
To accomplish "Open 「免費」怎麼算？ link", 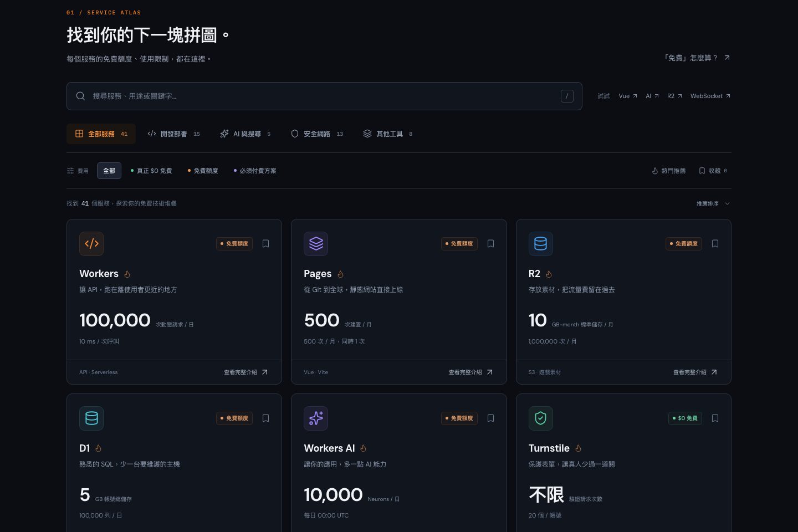I will [697, 58].
